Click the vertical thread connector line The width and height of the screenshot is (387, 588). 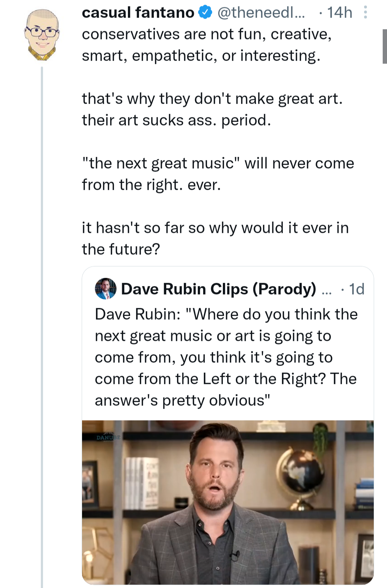coord(42,323)
